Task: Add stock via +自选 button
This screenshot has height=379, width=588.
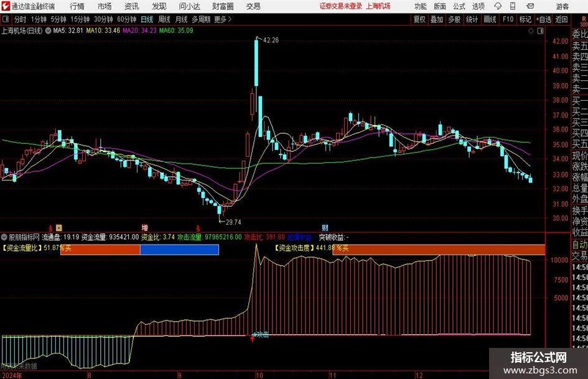Action: pos(544,19)
